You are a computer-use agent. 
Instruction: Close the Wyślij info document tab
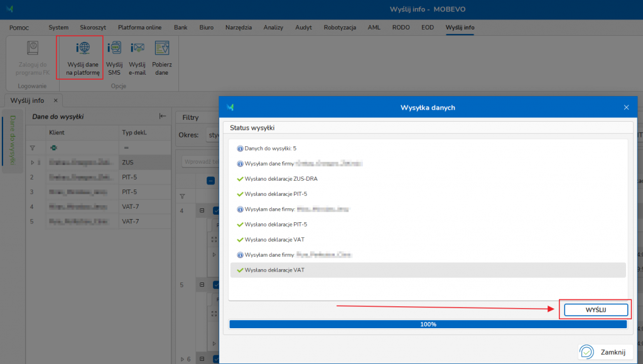pyautogui.click(x=55, y=100)
